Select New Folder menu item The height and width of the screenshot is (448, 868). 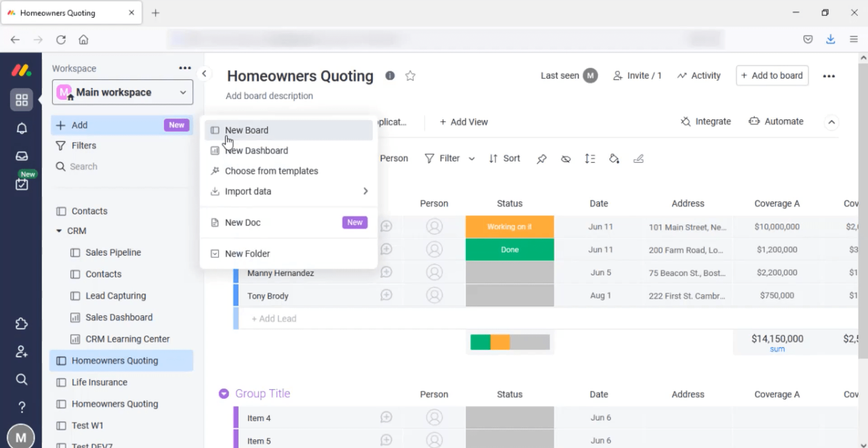pos(288,254)
